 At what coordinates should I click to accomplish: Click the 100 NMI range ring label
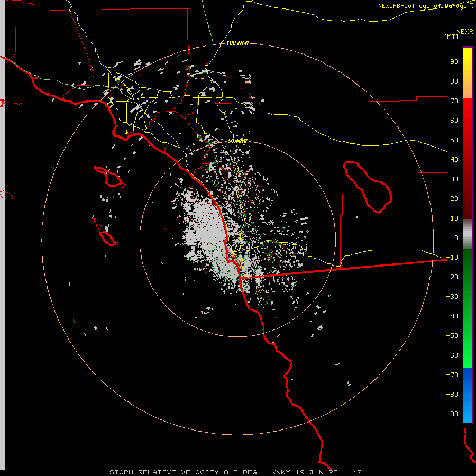[237, 43]
